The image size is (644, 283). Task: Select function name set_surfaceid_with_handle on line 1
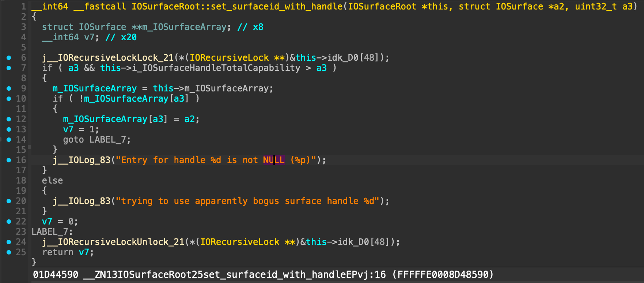point(277,7)
